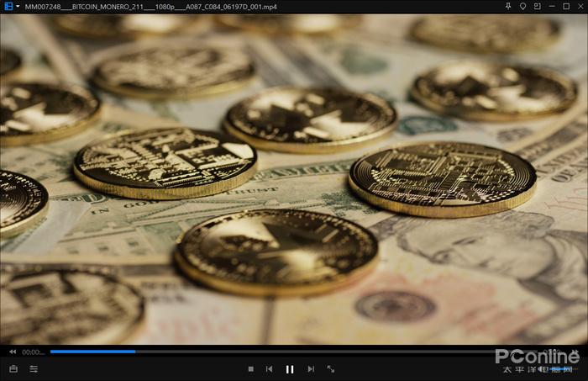
Task: Close the video player window
Action: 580,7
